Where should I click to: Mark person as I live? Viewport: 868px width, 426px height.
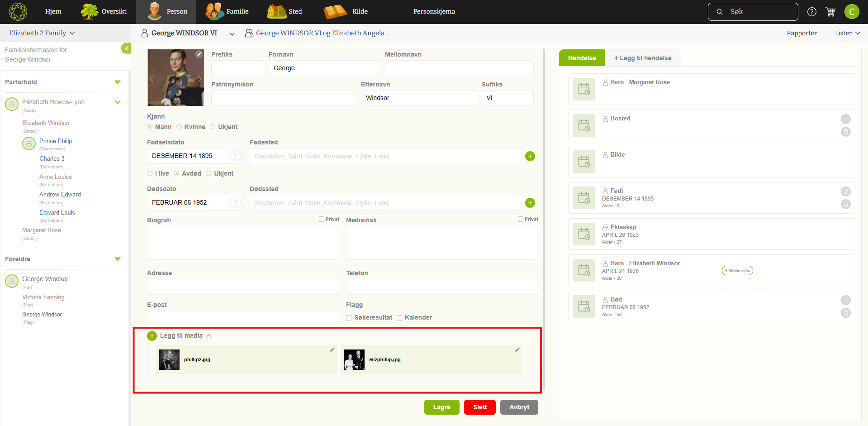pyautogui.click(x=150, y=174)
